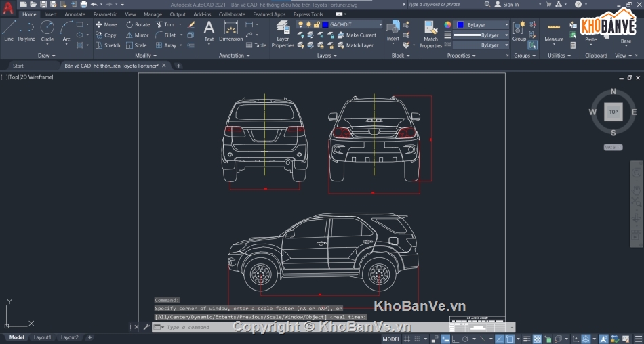The image size is (644, 344).
Task: Activate the Array command
Action: (x=166, y=45)
